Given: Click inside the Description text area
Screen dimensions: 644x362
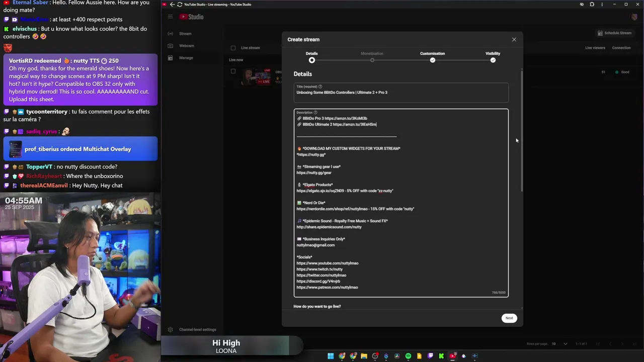Looking at the screenshot, I should 401,203.
